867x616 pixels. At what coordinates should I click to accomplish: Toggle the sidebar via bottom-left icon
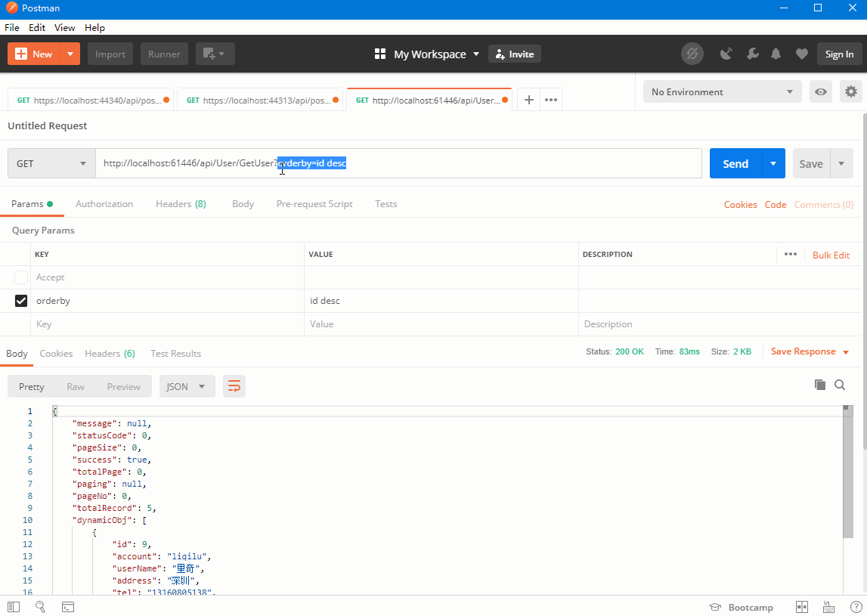pos(13,607)
